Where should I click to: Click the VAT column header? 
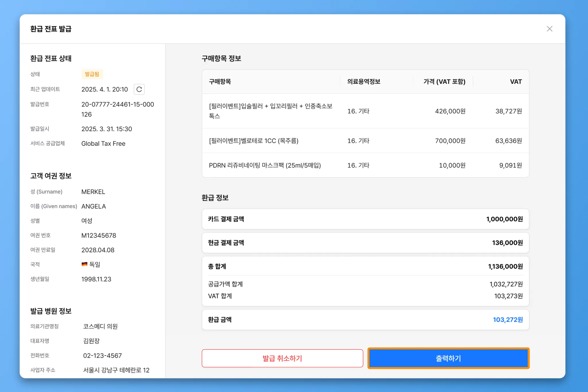(515, 82)
